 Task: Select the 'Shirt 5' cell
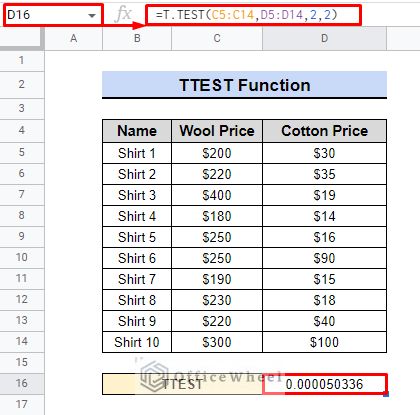(x=137, y=237)
